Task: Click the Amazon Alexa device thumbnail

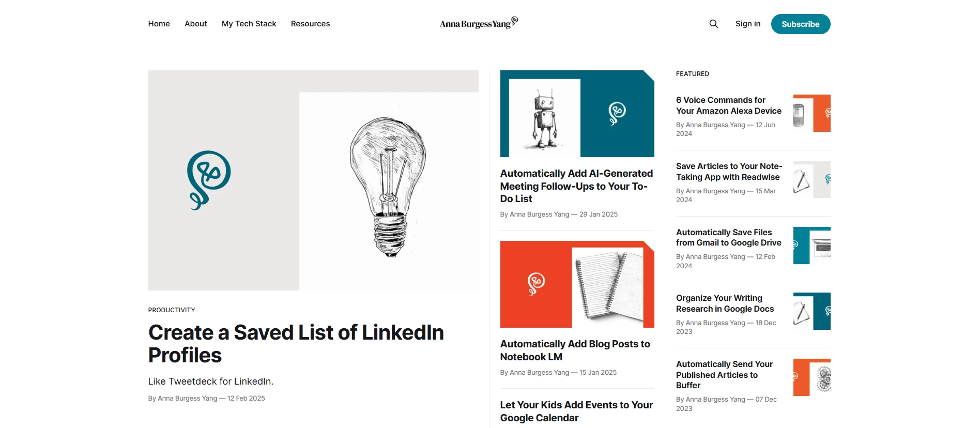Action: [811, 113]
